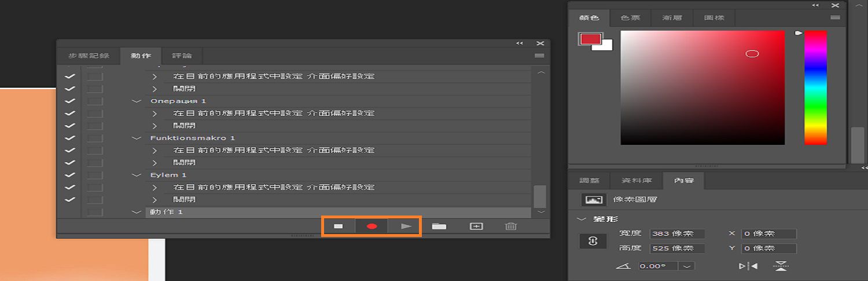868x281 pixels.
Task: Click the X position field
Action: (x=769, y=234)
